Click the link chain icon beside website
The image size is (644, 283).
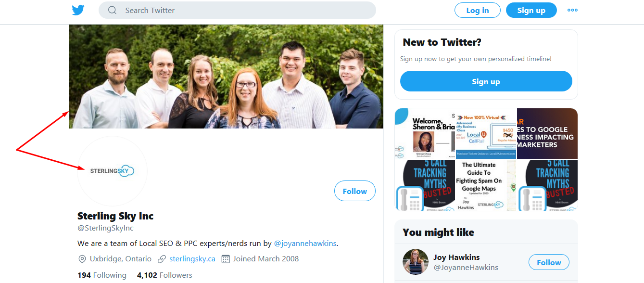162,259
